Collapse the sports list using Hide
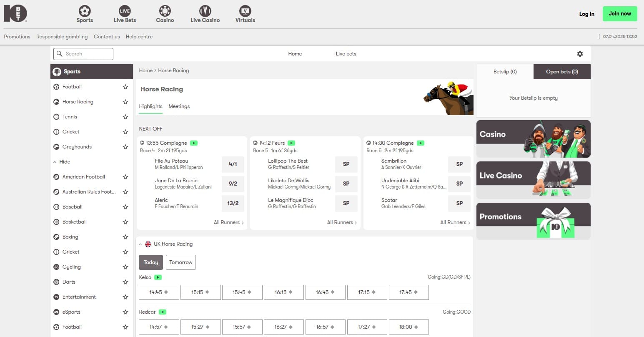The width and height of the screenshot is (644, 337). click(x=62, y=162)
